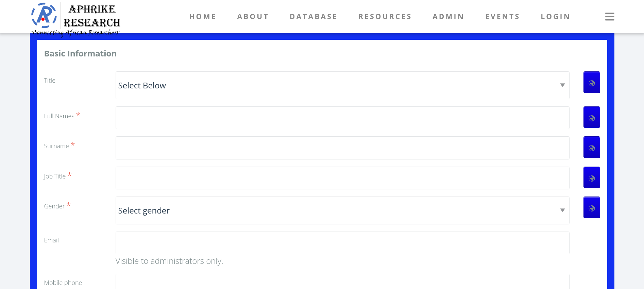Open the 'Select gender' dropdown
This screenshot has height=289, width=644.
342,210
